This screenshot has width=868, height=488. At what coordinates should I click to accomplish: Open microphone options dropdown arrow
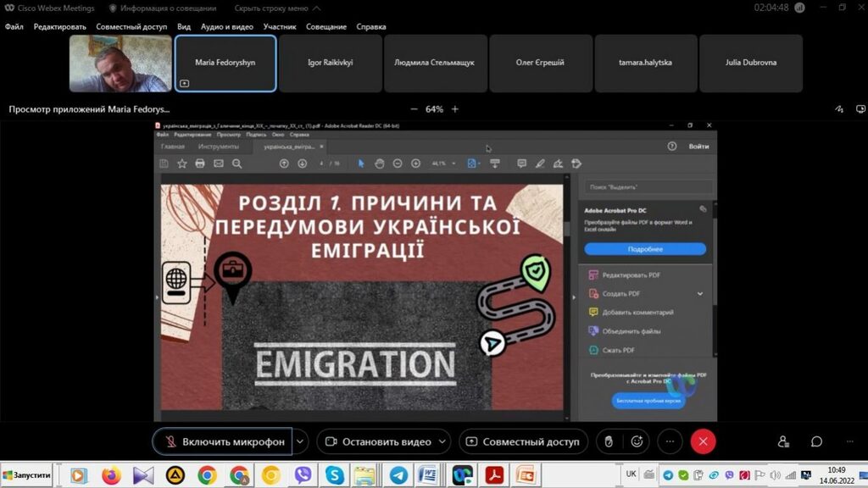pyautogui.click(x=300, y=441)
